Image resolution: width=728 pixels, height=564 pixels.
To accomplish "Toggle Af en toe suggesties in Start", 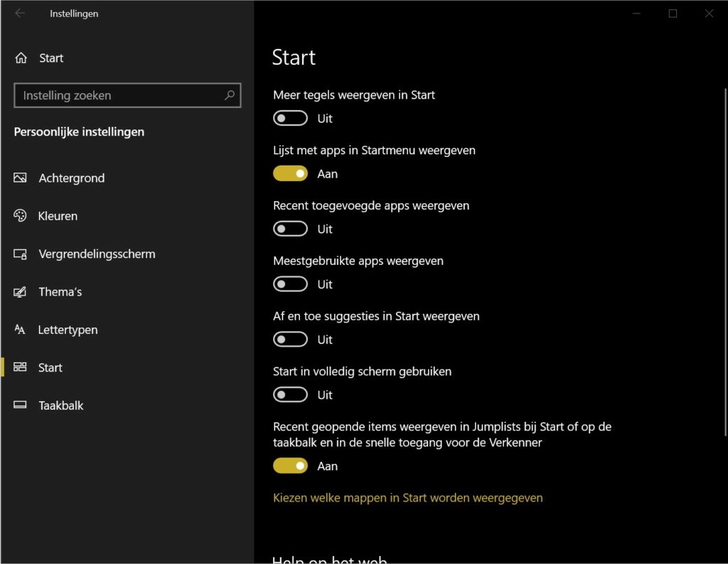I will tap(290, 339).
